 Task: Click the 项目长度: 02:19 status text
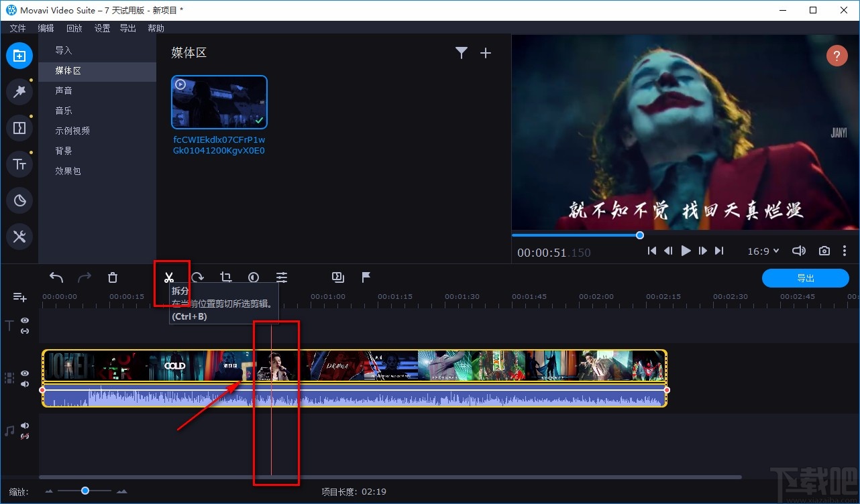(x=354, y=492)
